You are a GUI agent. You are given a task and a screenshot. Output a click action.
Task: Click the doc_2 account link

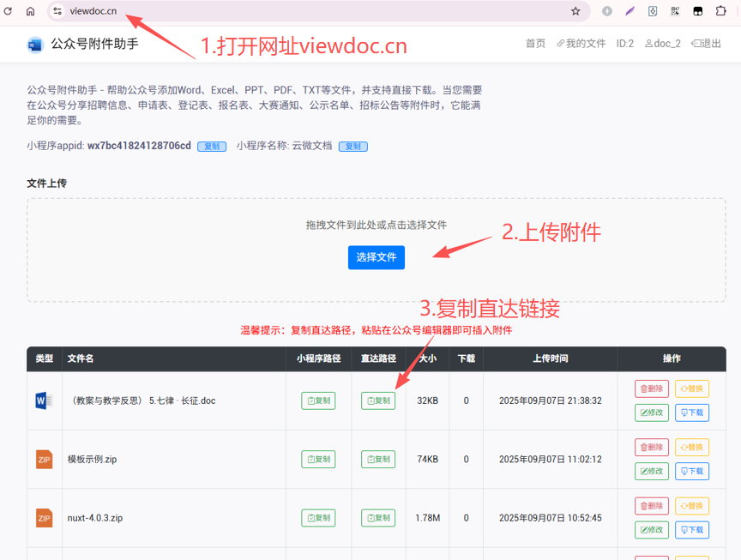[x=663, y=44]
